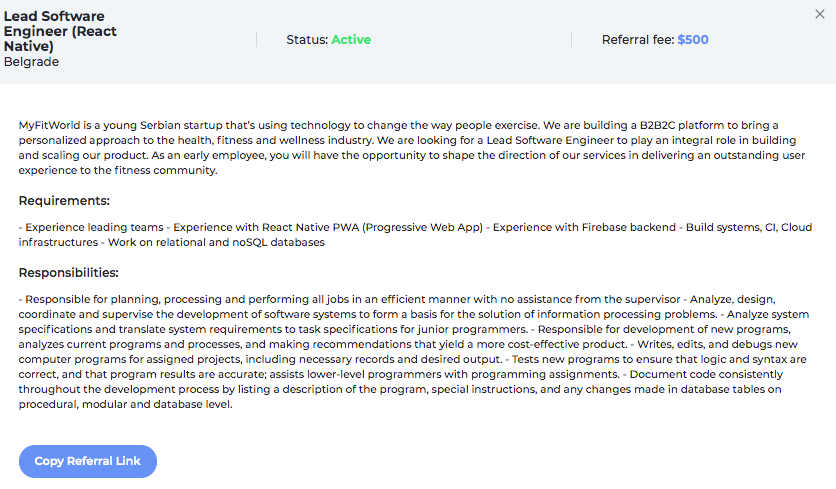Click the $500 referral fee amount
This screenshot has width=836, height=489.
tap(693, 40)
